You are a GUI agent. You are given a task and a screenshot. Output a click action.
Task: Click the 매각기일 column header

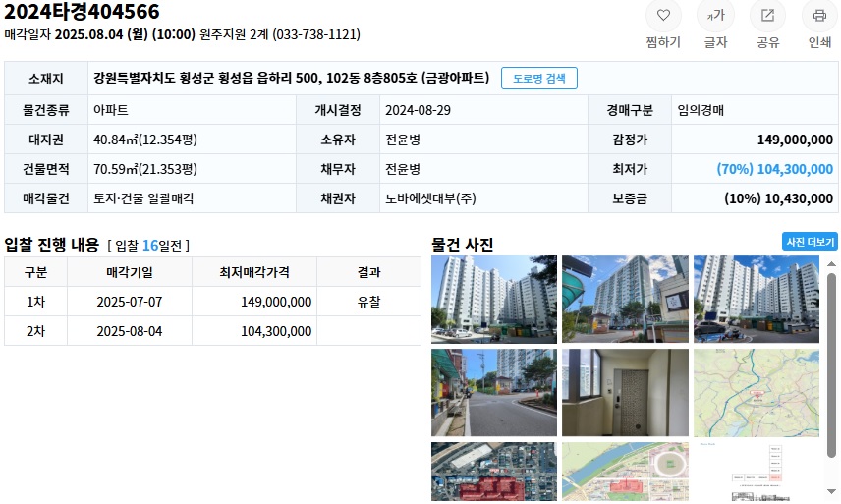130,272
